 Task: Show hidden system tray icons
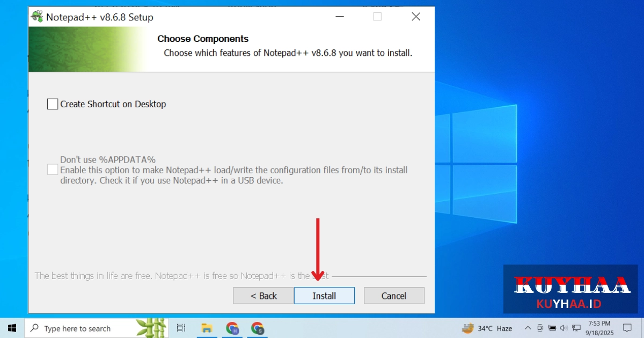tap(528, 328)
